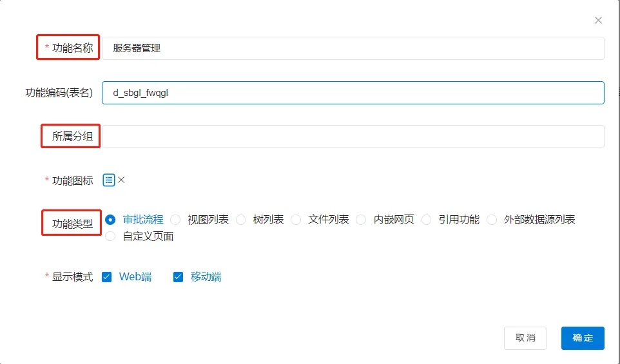
Task: Select the 外部数据源列表 option
Action: point(492,220)
